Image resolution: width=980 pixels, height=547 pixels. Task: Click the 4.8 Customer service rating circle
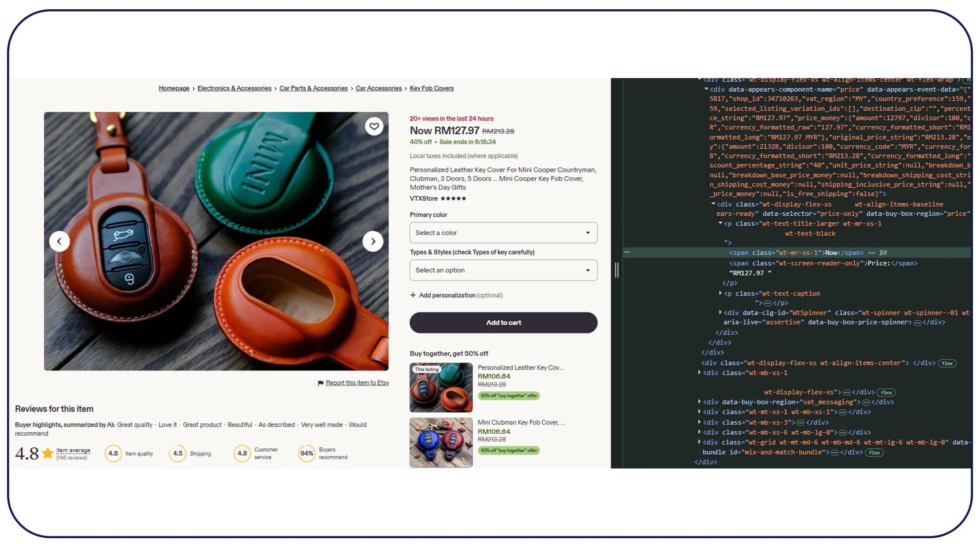pyautogui.click(x=242, y=453)
